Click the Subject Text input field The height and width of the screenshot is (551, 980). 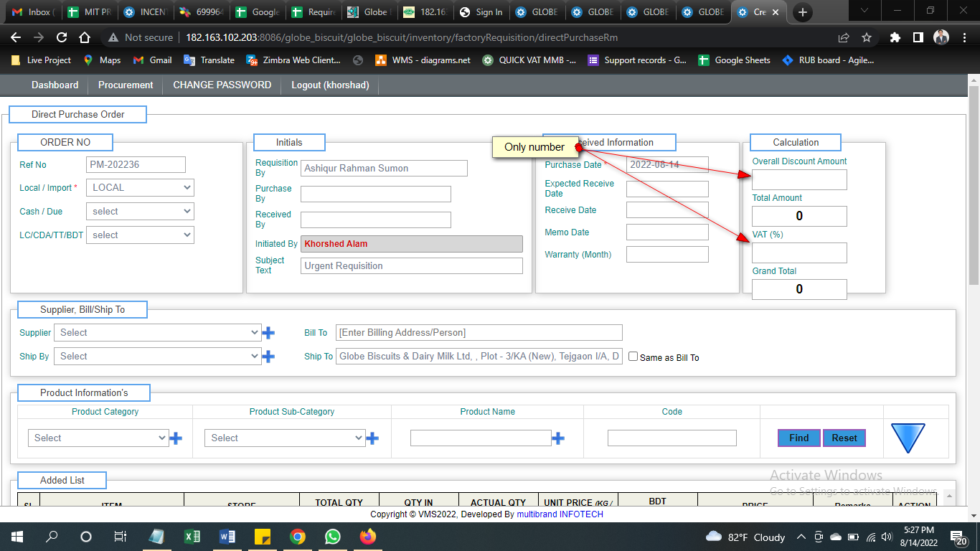coord(412,266)
